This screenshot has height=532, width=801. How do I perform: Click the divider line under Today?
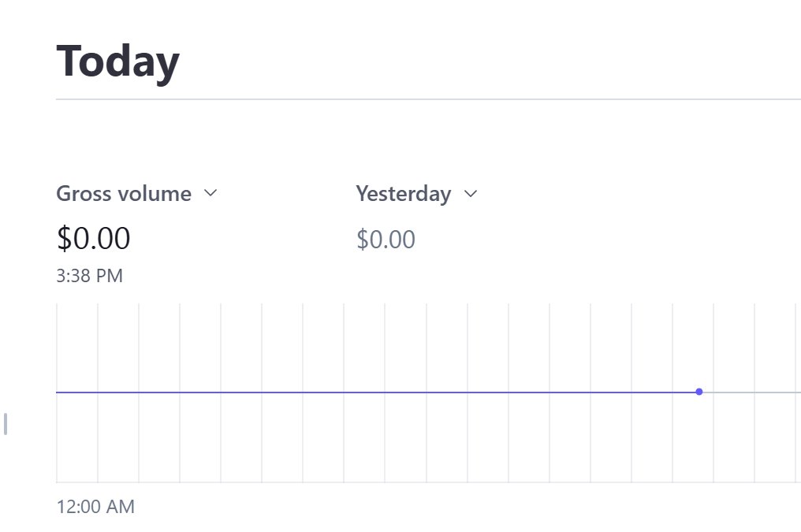point(429,99)
